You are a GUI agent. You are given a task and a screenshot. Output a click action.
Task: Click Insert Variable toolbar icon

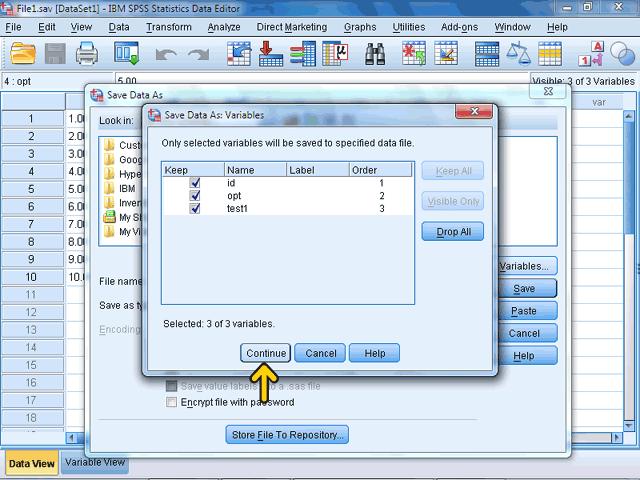coord(446,53)
